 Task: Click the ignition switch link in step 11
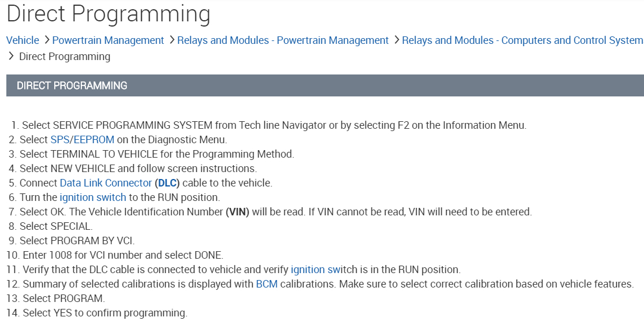tap(324, 270)
